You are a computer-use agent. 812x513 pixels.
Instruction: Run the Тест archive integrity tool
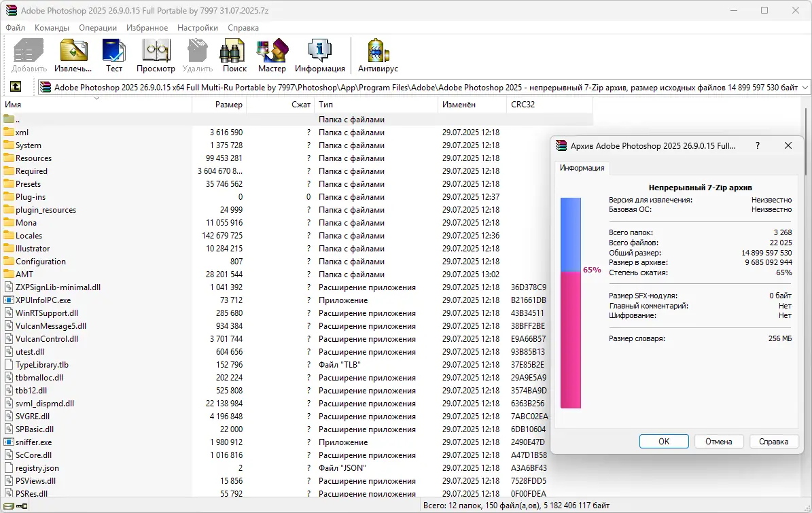(x=113, y=54)
